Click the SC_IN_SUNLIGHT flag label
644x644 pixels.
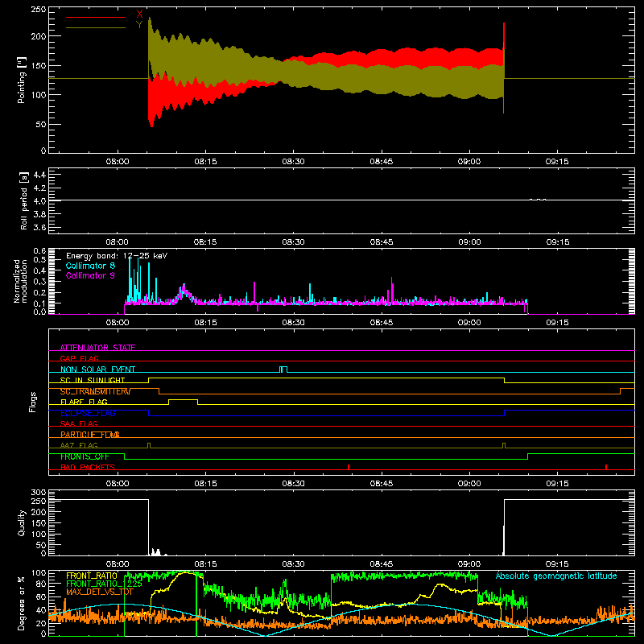(93, 380)
